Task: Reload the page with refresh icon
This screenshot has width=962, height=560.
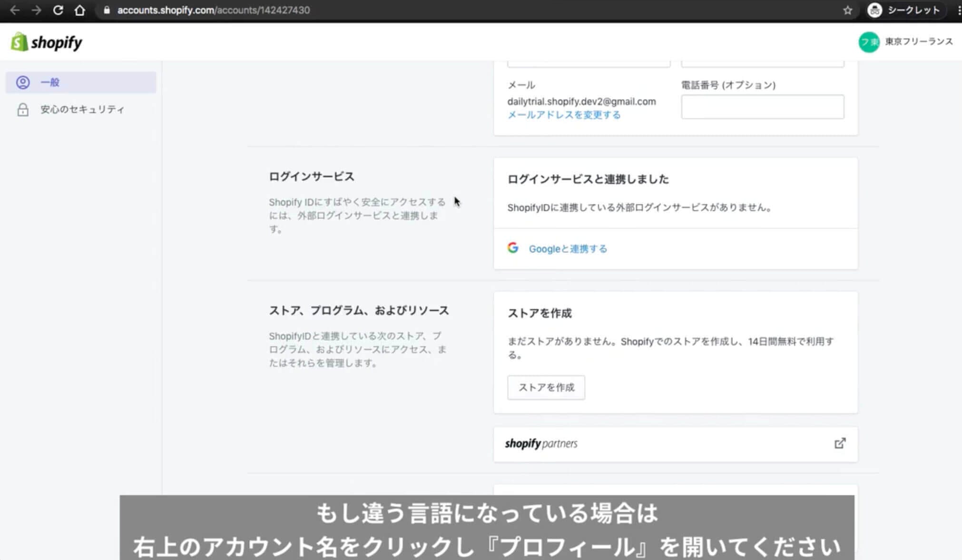Action: coord(58,10)
